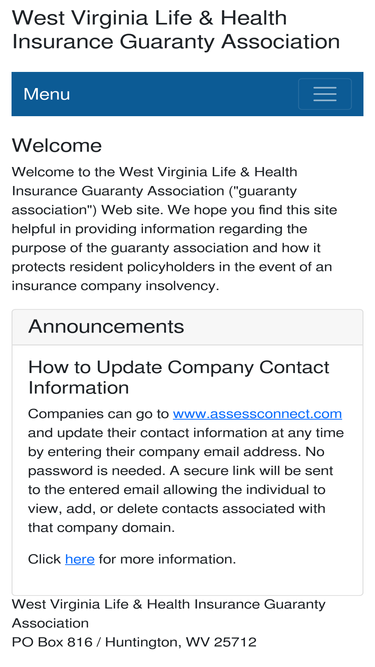Click the site title header text
Viewport: 375px width, 667px height.
tap(176, 30)
